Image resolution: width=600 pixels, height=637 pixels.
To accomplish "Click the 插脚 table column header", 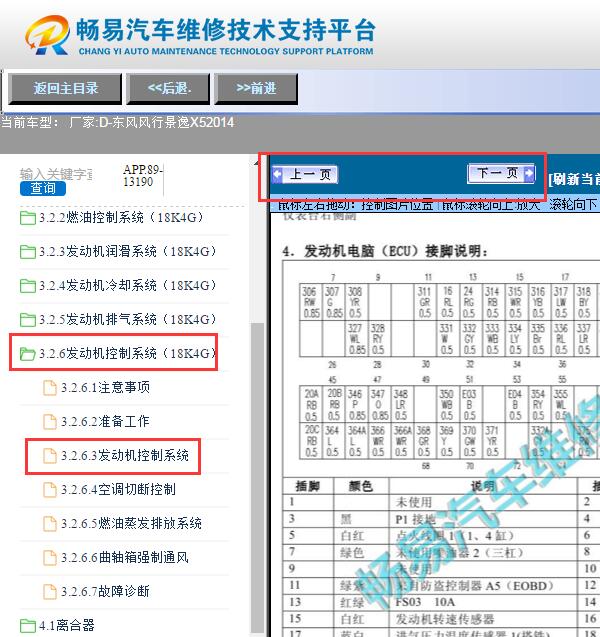I will (308, 486).
